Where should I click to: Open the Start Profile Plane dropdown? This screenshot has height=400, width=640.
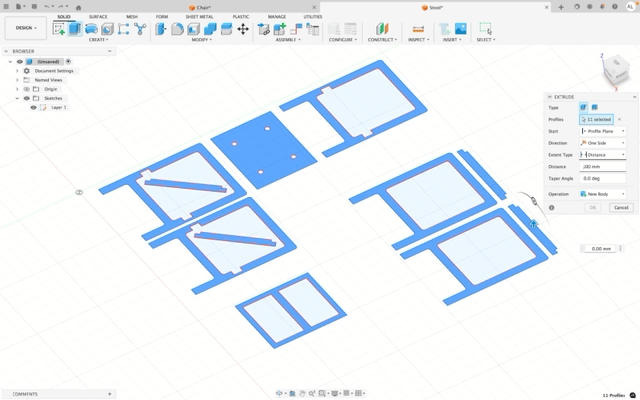click(x=603, y=131)
